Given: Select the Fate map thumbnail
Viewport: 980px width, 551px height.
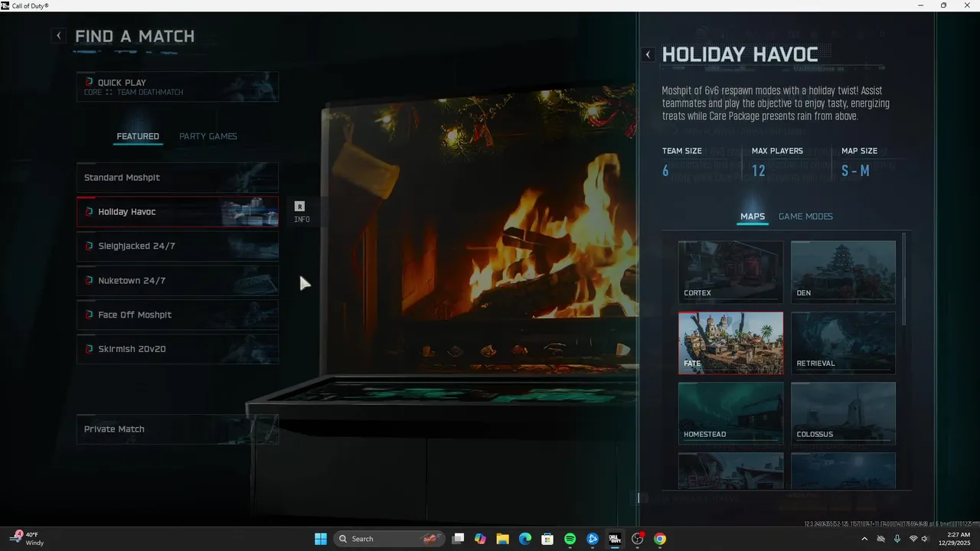Looking at the screenshot, I should pyautogui.click(x=730, y=343).
